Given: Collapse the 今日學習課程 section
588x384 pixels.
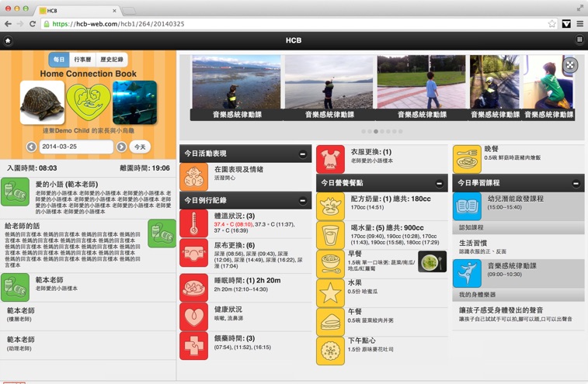Looking at the screenshot, I should (576, 183).
